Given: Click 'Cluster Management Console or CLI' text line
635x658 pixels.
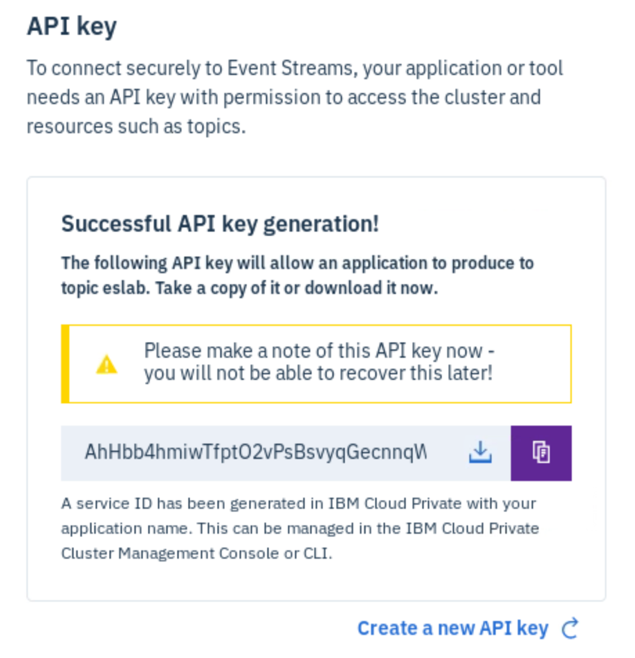Looking at the screenshot, I should click(x=196, y=553).
